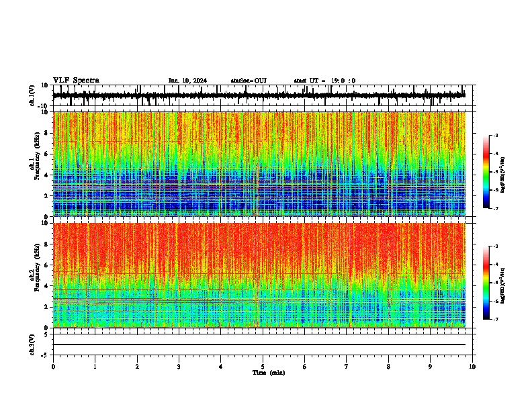This screenshot has width=532, height=411.
Task: Click tick label "9" on the Time axis
Action: 430,367
